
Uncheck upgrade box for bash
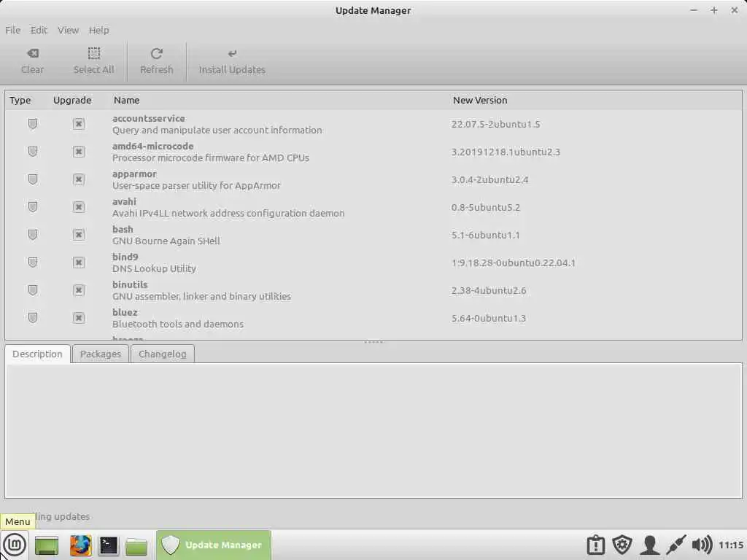(79, 235)
